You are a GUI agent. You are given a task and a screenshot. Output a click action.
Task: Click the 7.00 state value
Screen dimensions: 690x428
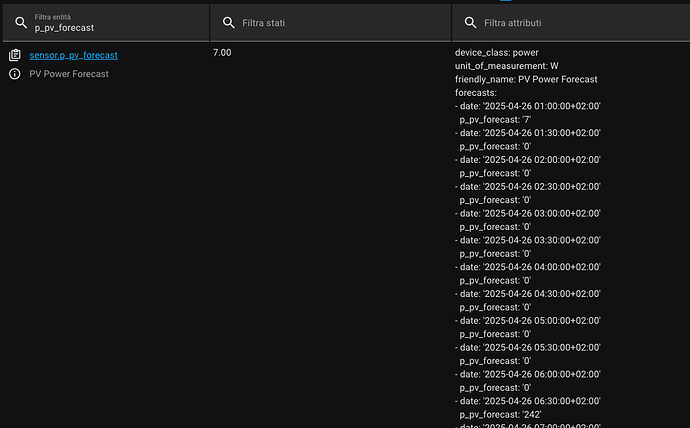pyautogui.click(x=222, y=52)
